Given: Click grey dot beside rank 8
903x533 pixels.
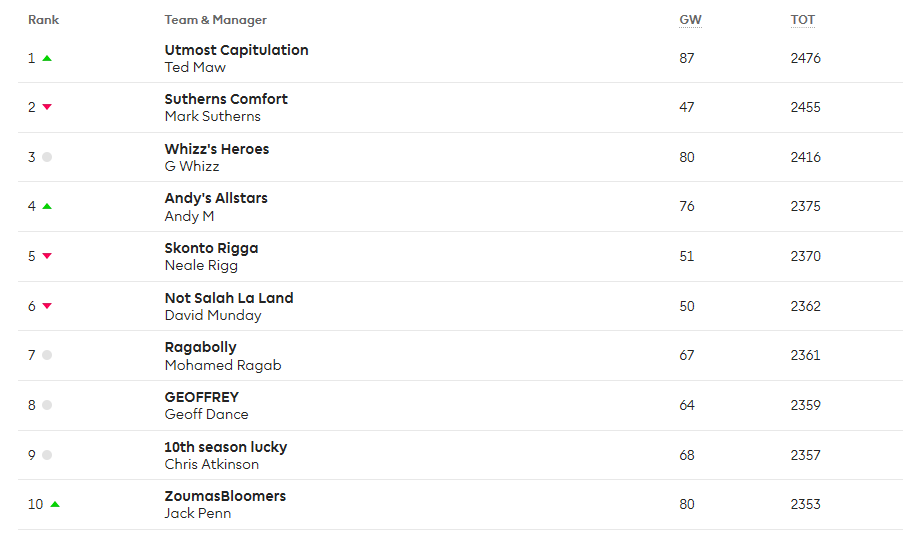Looking at the screenshot, I should pos(47,405).
